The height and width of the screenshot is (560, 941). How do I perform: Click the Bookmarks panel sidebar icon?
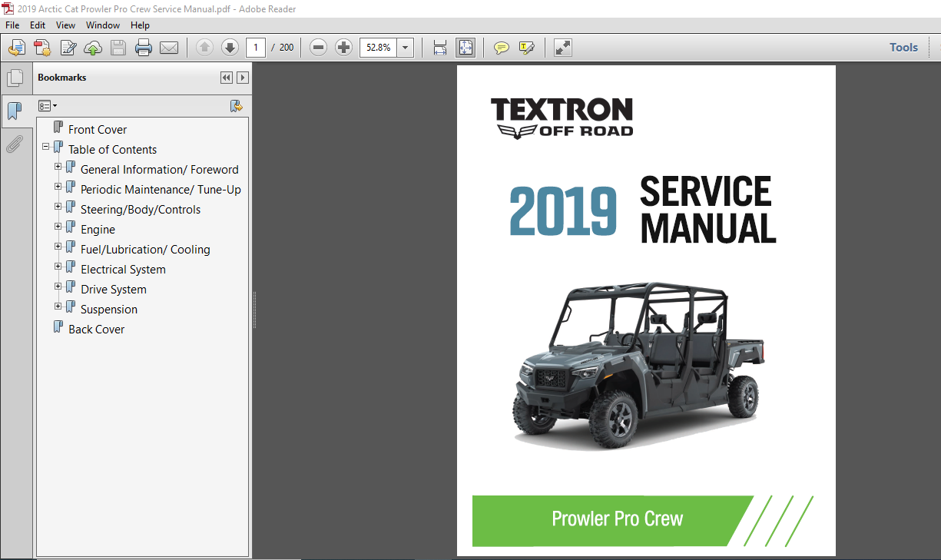15,112
